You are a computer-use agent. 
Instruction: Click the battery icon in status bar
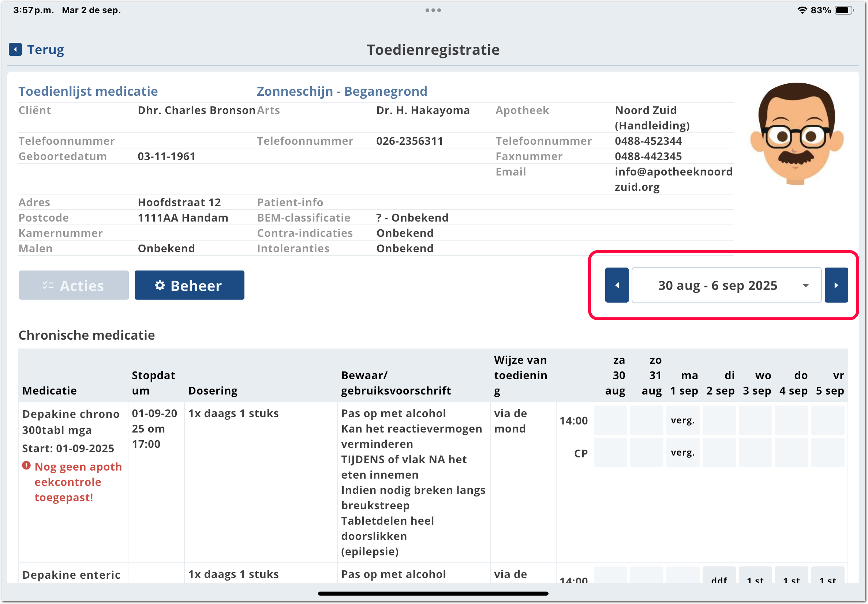click(843, 10)
